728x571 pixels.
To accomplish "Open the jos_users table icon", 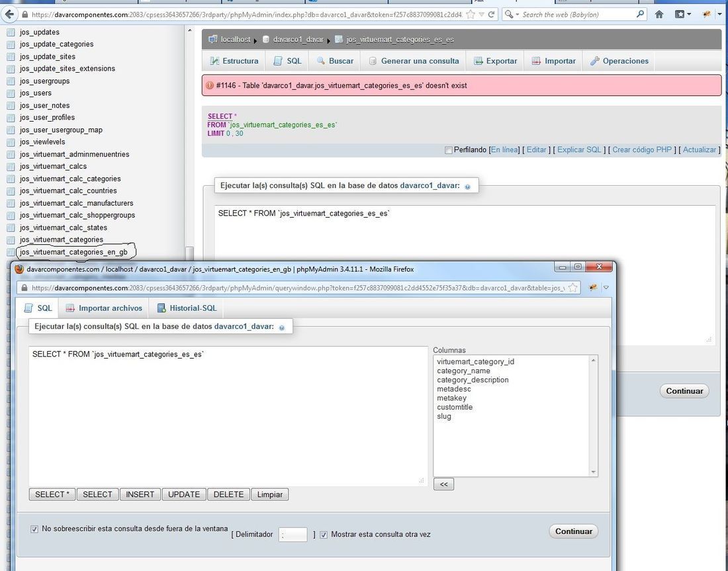I will 11,93.
